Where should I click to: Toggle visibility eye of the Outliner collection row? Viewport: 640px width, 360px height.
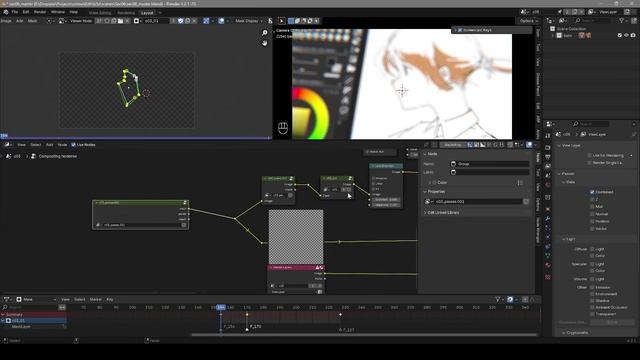[x=626, y=36]
